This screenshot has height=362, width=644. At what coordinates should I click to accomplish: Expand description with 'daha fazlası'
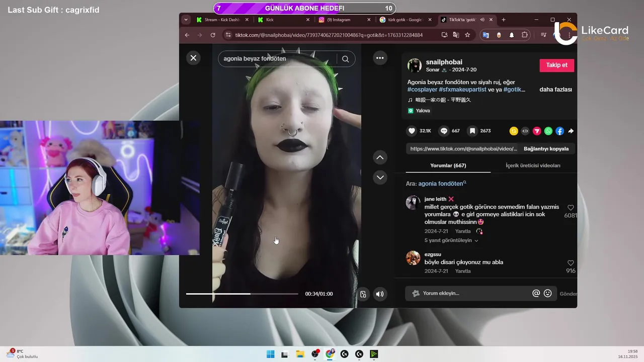555,89
